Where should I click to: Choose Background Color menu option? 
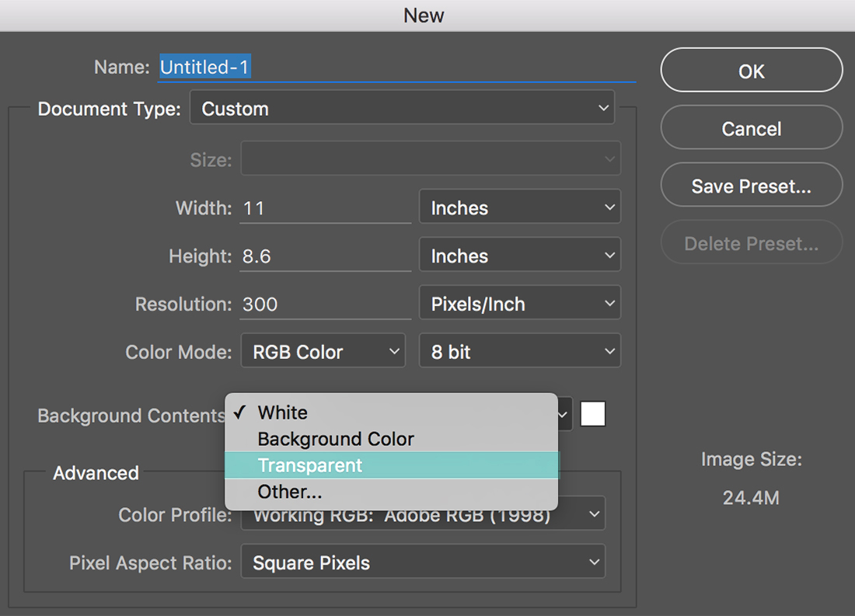[392, 439]
